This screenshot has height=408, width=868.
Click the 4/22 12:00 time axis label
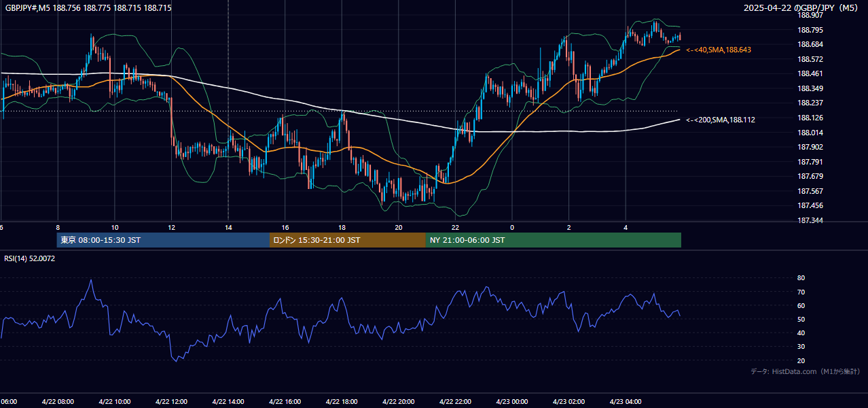[171, 401]
